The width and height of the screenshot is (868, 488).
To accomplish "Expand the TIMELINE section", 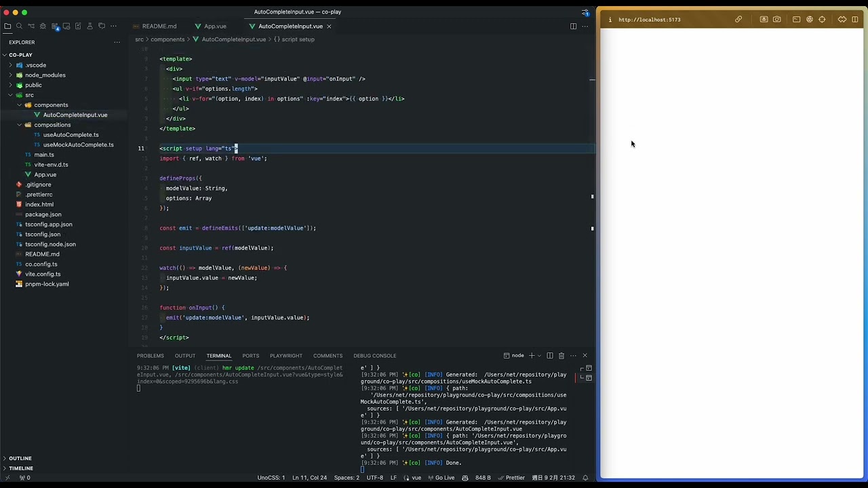I will (x=20, y=468).
